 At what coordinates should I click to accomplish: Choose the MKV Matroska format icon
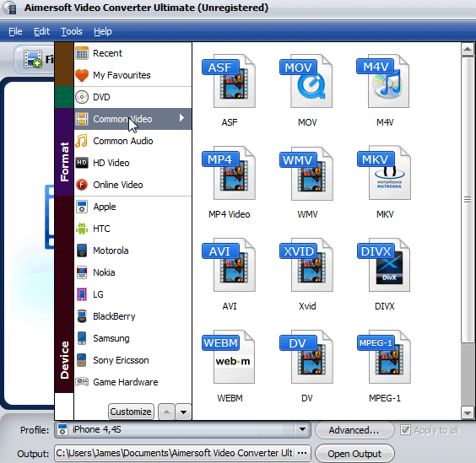coord(384,173)
